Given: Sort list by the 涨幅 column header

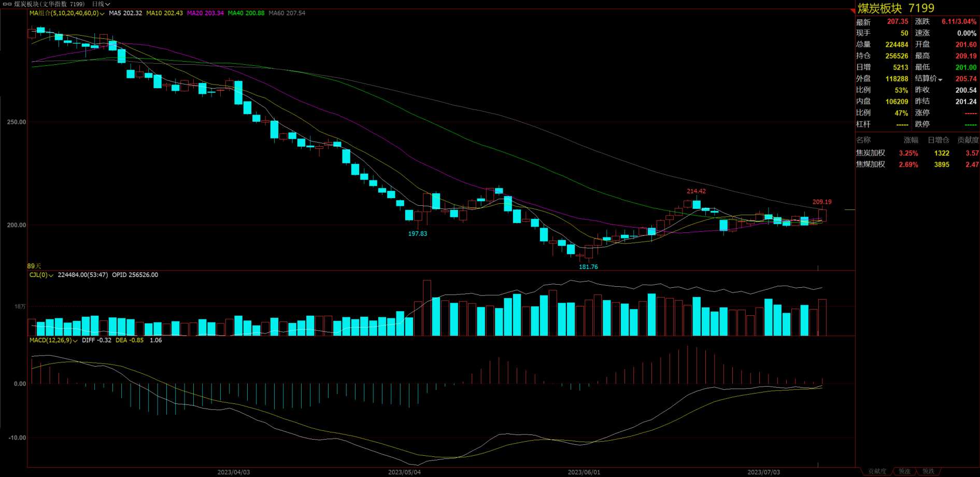Looking at the screenshot, I should coord(911,140).
